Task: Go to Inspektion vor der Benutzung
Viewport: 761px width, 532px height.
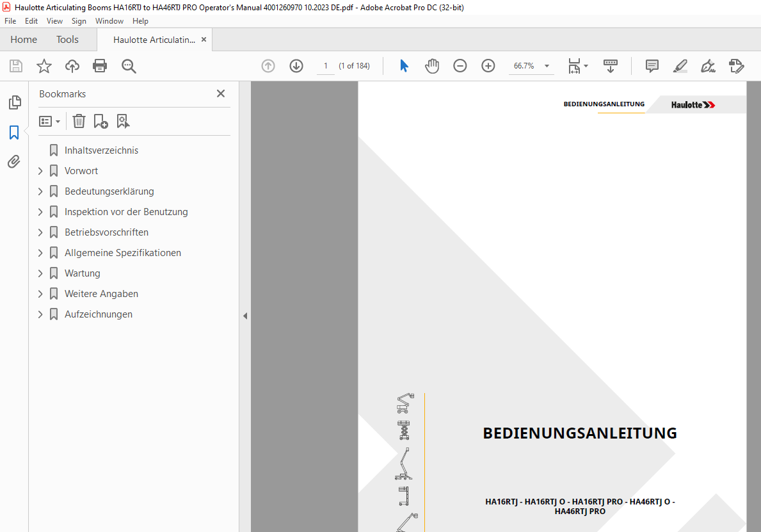Action: [x=126, y=212]
